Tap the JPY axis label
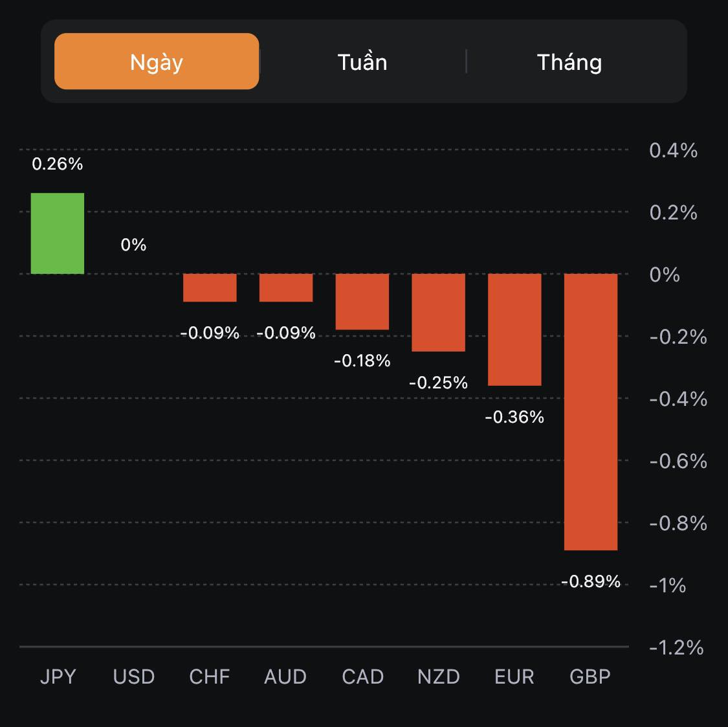The image size is (728, 727). tap(58, 677)
